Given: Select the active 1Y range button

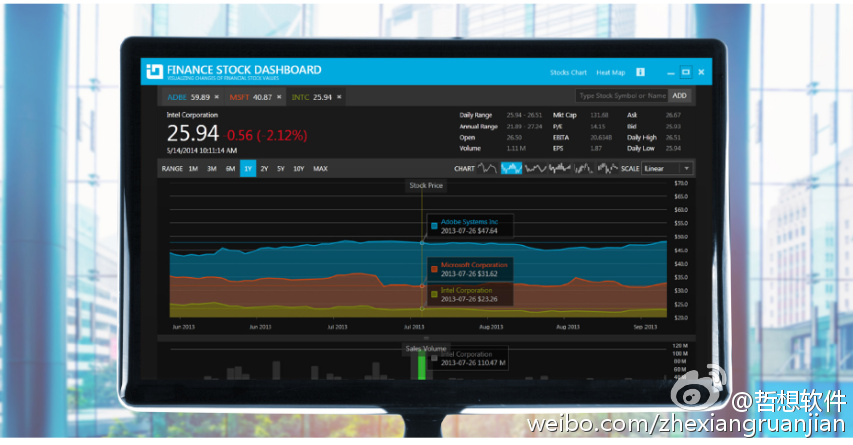Looking at the screenshot, I should [x=248, y=169].
